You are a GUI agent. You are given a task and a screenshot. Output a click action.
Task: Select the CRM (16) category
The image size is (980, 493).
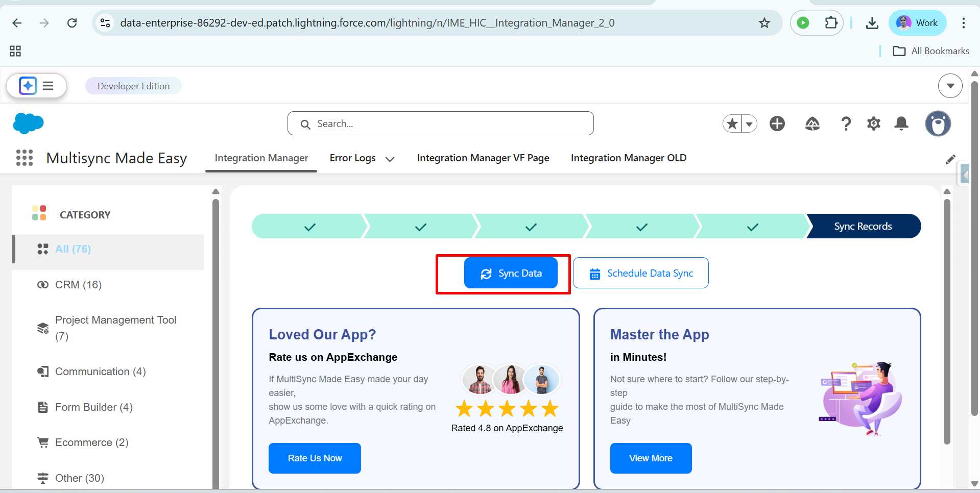(108, 285)
